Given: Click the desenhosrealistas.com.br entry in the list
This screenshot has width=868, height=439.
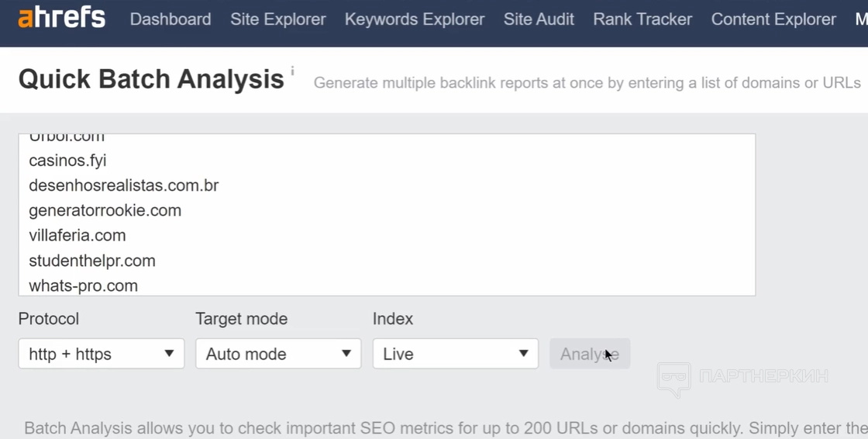Looking at the screenshot, I should pos(123,185).
